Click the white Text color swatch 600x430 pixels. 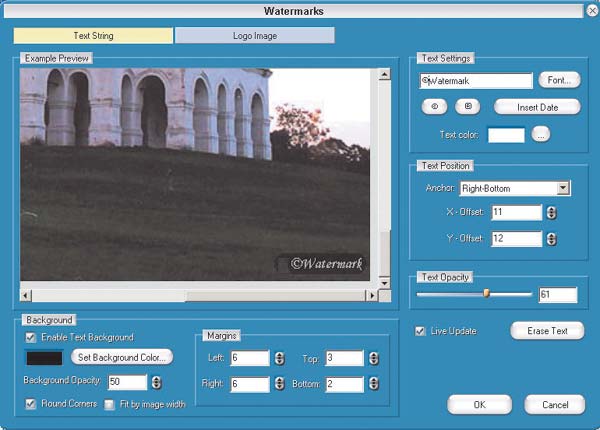[506, 135]
